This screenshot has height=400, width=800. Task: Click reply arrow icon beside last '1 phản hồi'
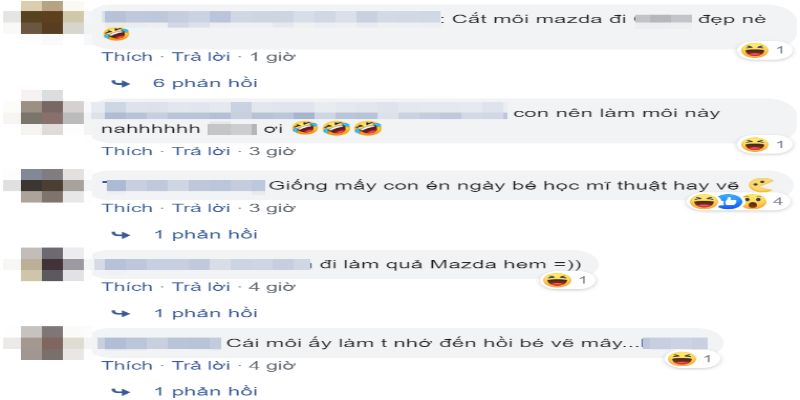(x=121, y=392)
